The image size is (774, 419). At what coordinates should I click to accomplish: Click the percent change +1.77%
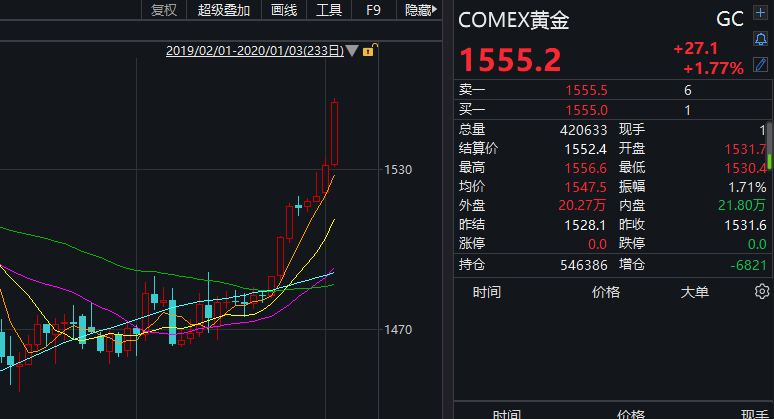[713, 68]
